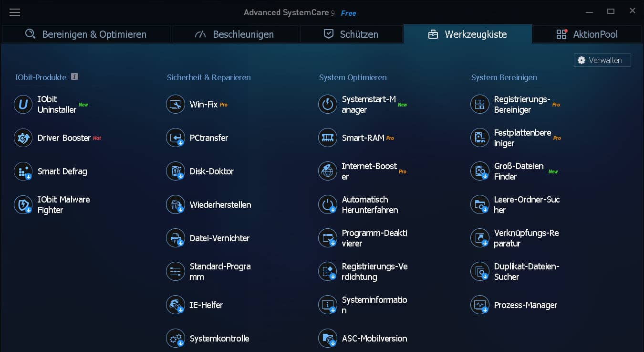Image resolution: width=644 pixels, height=352 pixels.
Task: Open the Automatisch Herunterfahren icon
Action: tap(327, 204)
